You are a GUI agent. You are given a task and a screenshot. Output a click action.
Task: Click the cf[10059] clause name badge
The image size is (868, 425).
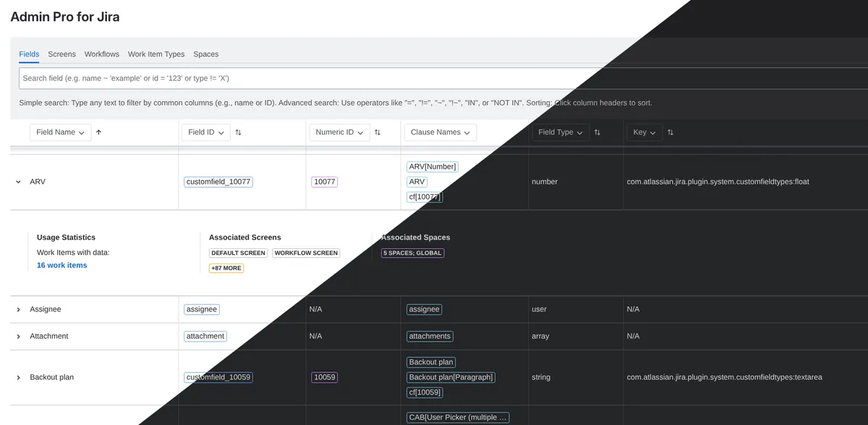pyautogui.click(x=425, y=392)
